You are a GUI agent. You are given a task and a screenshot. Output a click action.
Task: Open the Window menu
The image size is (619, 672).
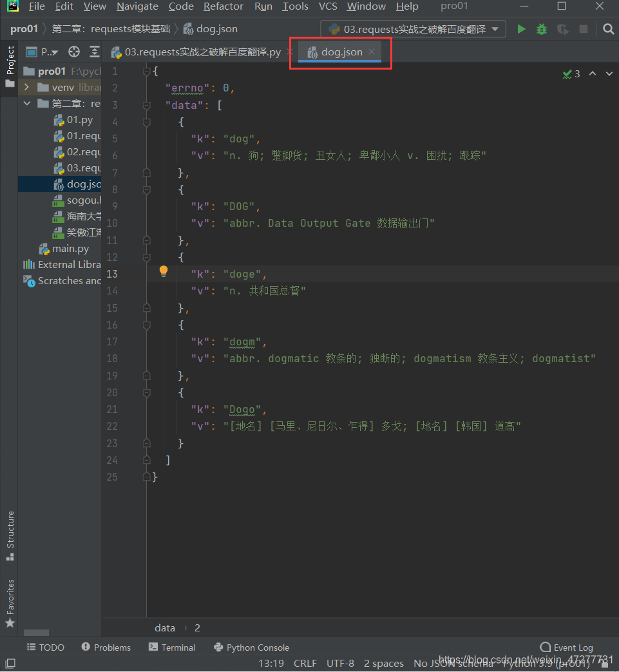click(x=367, y=6)
